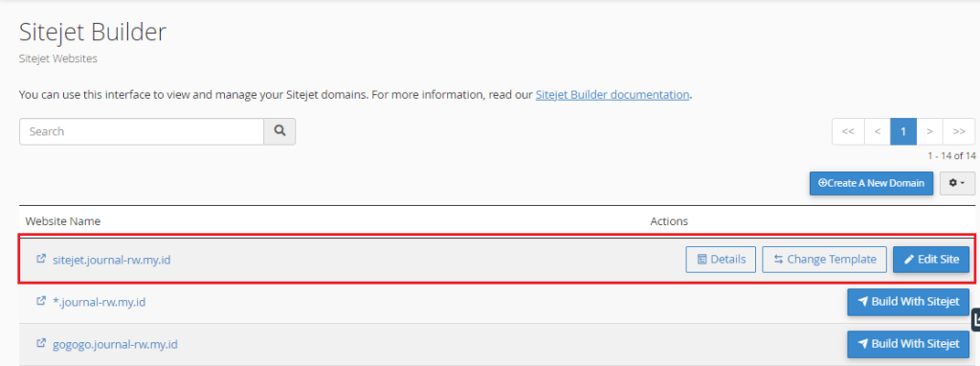Click Build With Sitejet for *.journal-rw.my.id
The width and height of the screenshot is (980, 366).
tap(908, 302)
